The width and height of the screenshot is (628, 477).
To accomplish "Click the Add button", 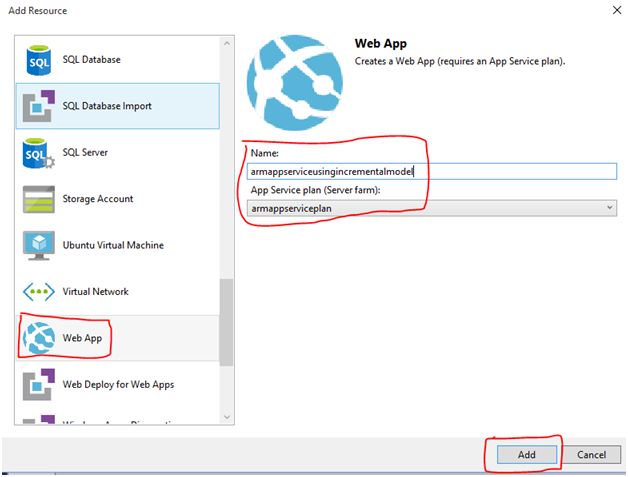I will [x=527, y=455].
